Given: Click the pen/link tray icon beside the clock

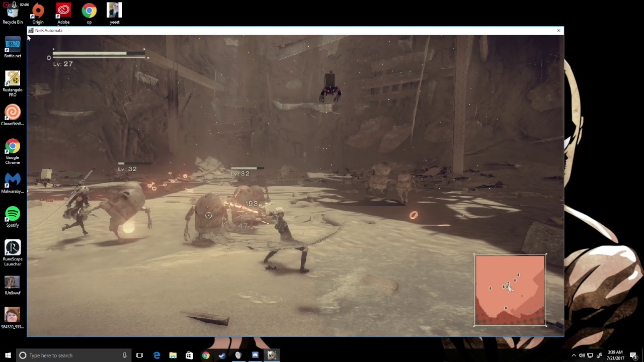Looking at the screenshot, I should point(599,355).
